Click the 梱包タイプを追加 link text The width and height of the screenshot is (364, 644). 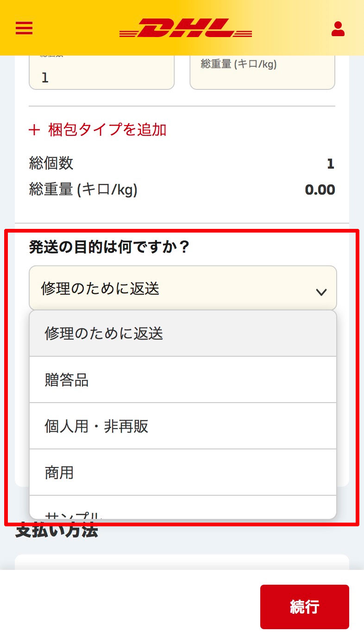pyautogui.click(x=107, y=130)
